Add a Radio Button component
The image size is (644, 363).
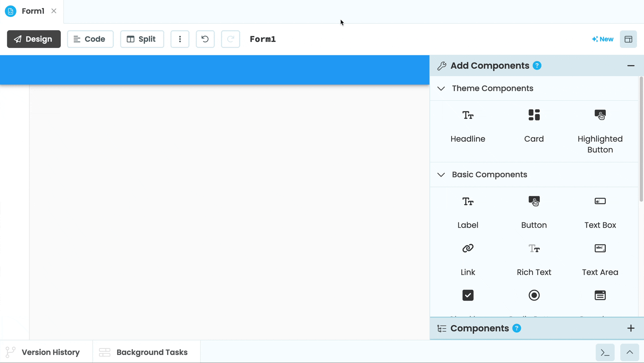tap(534, 295)
